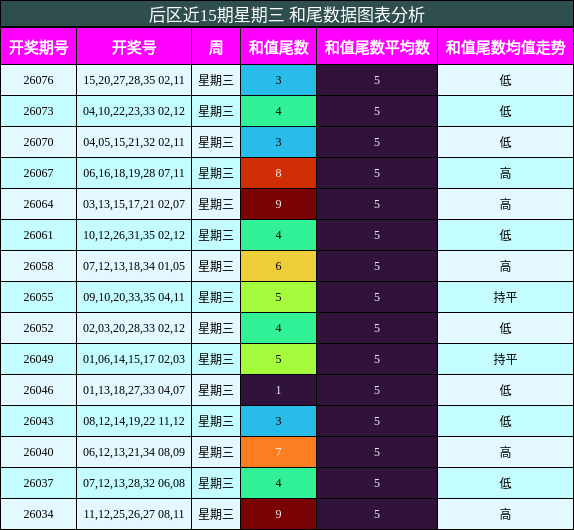Click trend 低 in row 26046
This screenshot has height=530, width=574.
click(506, 390)
